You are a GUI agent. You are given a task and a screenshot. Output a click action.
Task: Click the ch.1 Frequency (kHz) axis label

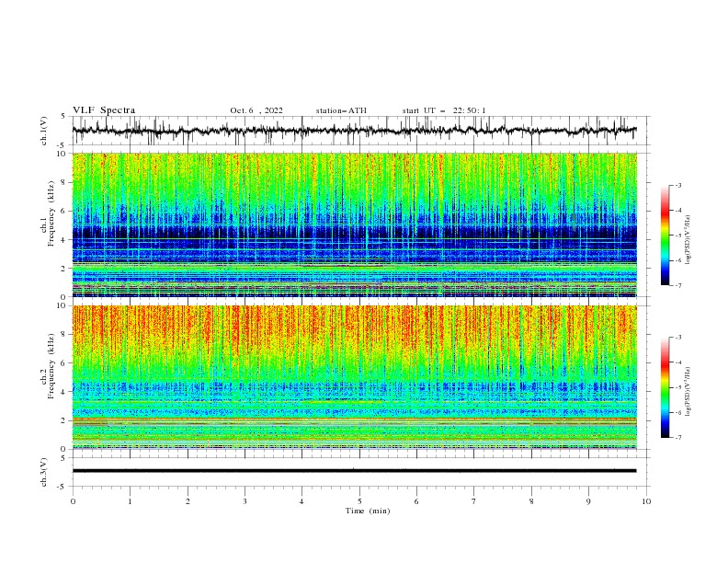48,213
